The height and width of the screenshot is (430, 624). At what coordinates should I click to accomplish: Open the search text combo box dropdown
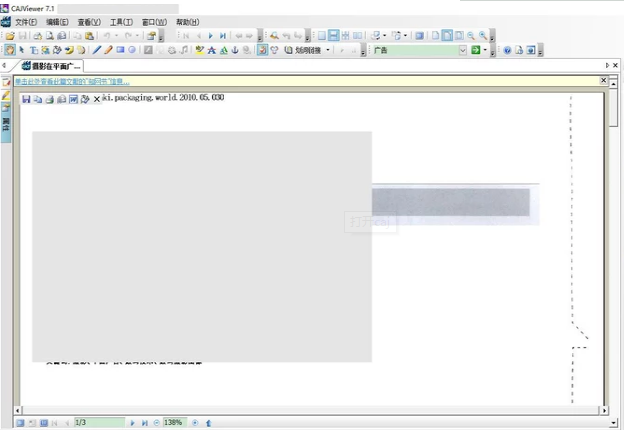pyautogui.click(x=462, y=50)
